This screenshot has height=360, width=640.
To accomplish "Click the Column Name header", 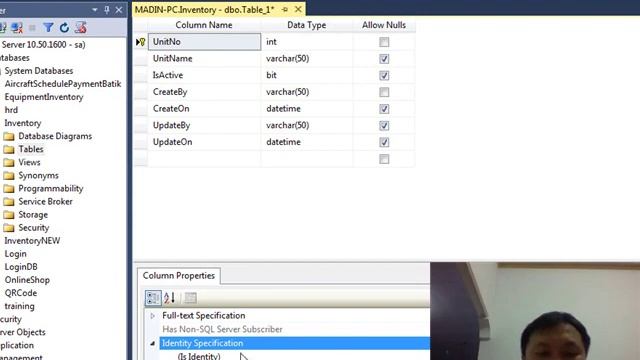I will [x=204, y=25].
